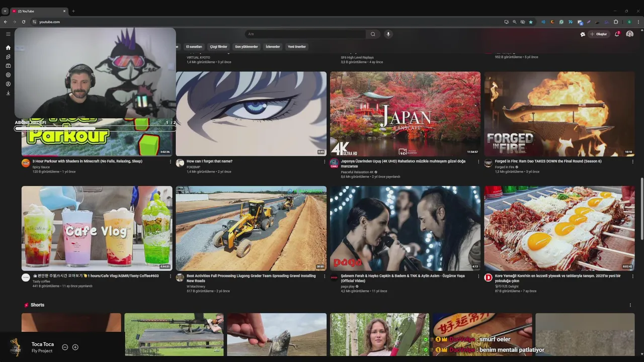
Task: Open options for the Cafe Vlog video
Action: (170, 277)
